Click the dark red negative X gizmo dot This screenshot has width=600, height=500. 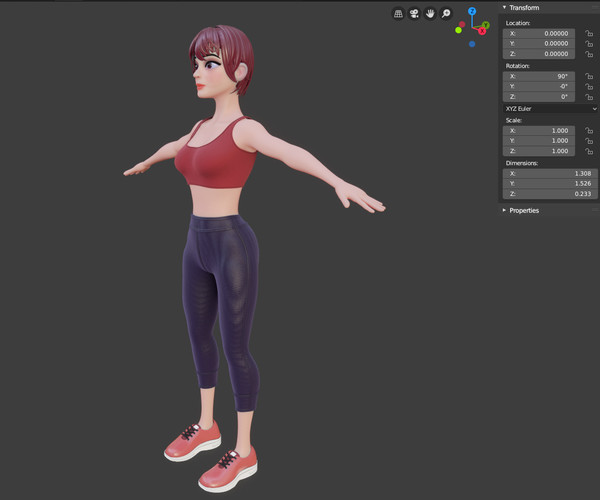tap(462, 24)
